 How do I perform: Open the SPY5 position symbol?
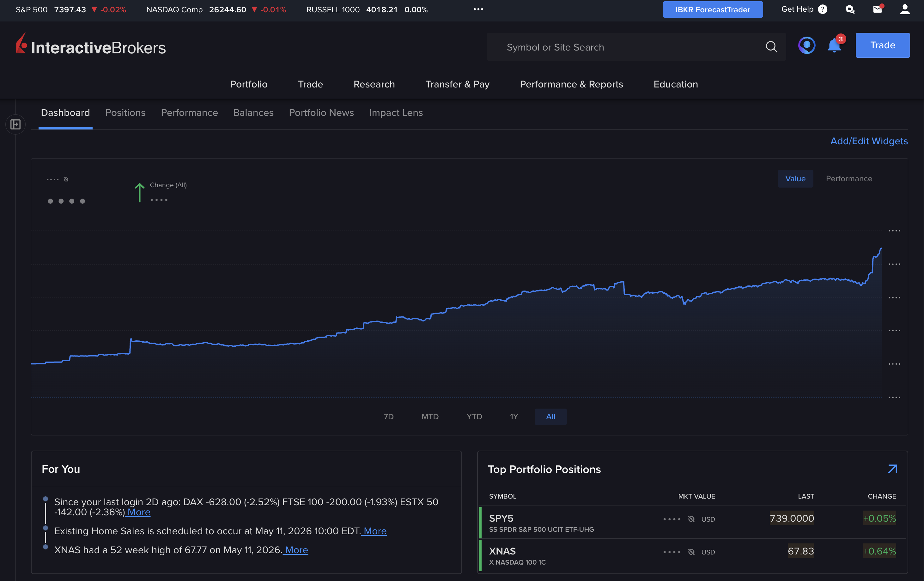(501, 518)
